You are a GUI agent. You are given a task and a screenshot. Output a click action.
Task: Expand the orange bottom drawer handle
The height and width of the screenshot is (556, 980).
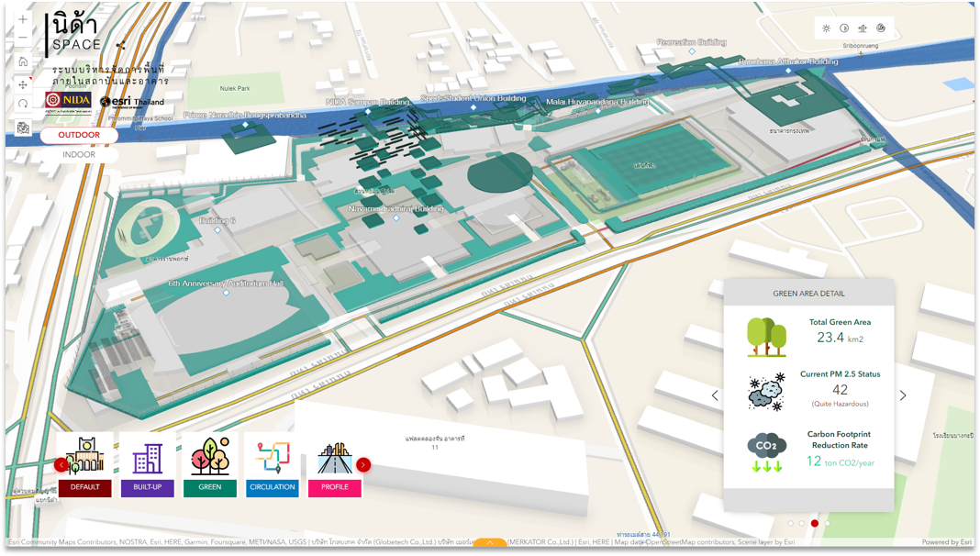(x=490, y=543)
